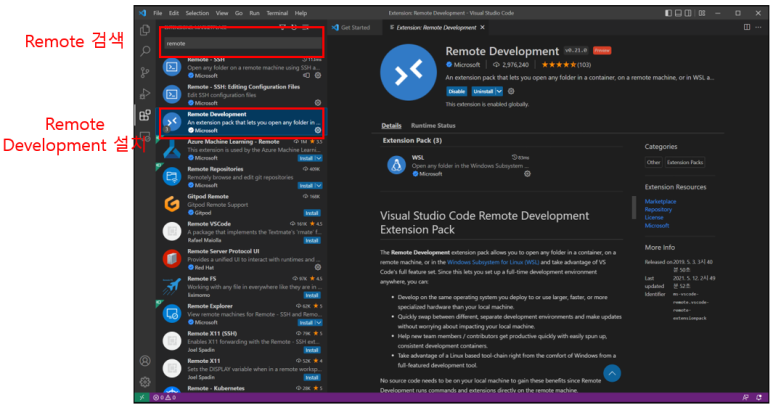This screenshot has height=405, width=773.
Task: Open manage gear for Remote - SSH
Action: click(x=318, y=75)
